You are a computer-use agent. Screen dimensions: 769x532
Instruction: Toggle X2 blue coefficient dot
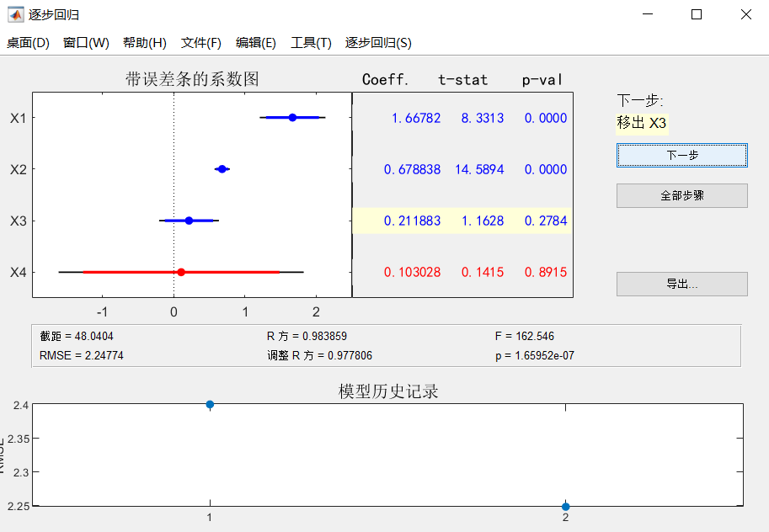coord(222,169)
